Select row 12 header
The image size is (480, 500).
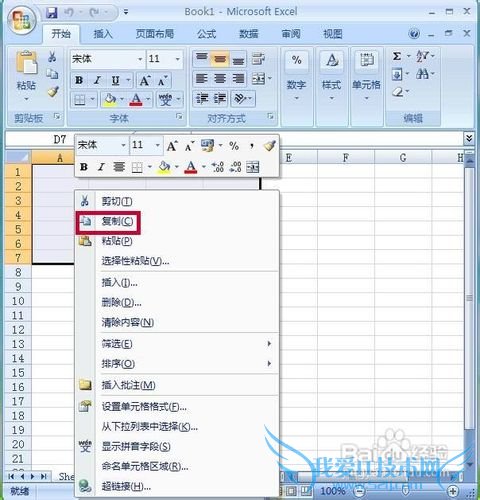click(x=18, y=330)
